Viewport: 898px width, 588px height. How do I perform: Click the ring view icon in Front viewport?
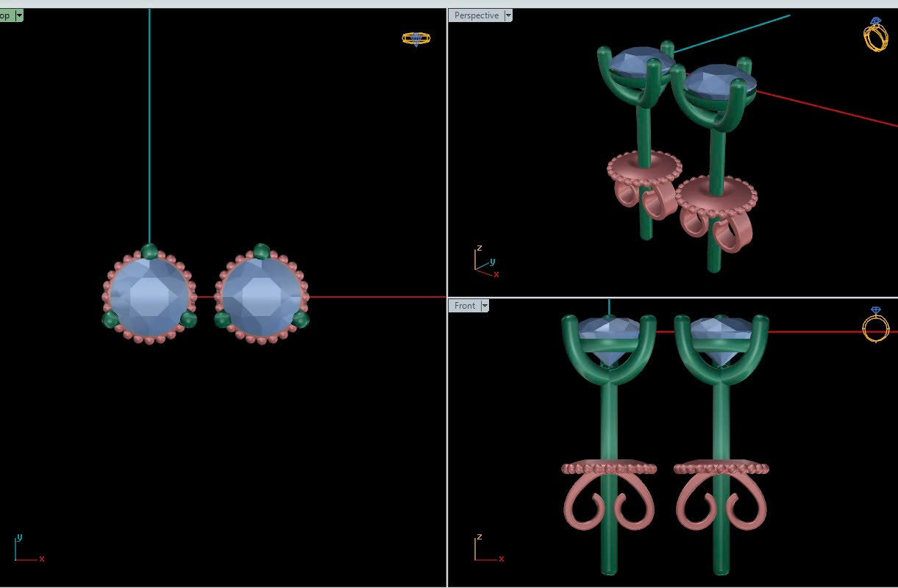pyautogui.click(x=875, y=324)
